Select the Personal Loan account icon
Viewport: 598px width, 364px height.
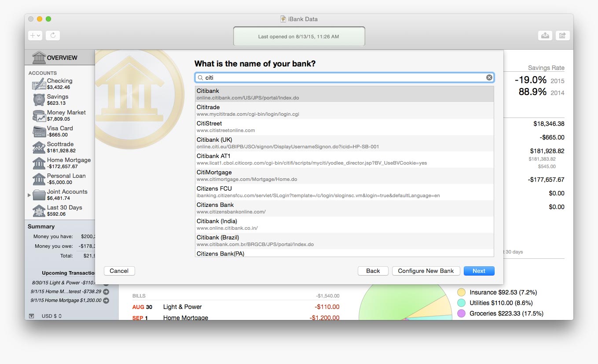coord(39,179)
